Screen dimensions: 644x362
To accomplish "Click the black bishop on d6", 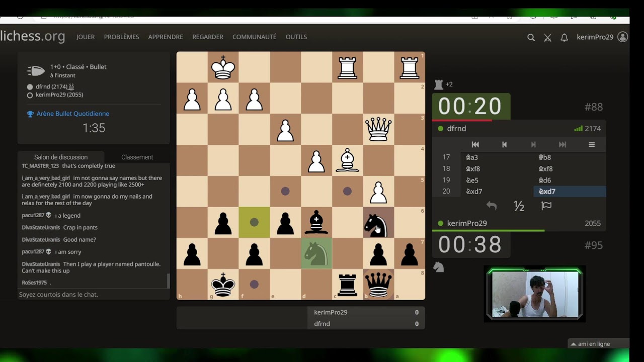I will click(x=316, y=222).
